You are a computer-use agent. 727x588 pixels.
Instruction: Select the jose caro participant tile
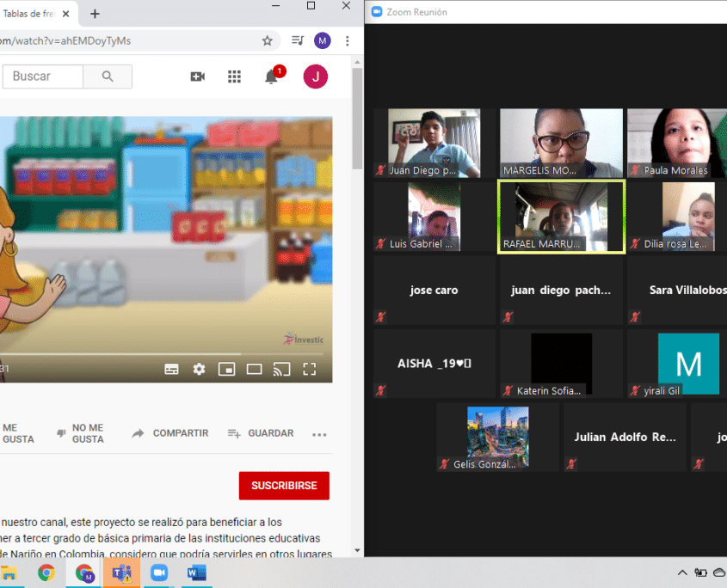434,290
